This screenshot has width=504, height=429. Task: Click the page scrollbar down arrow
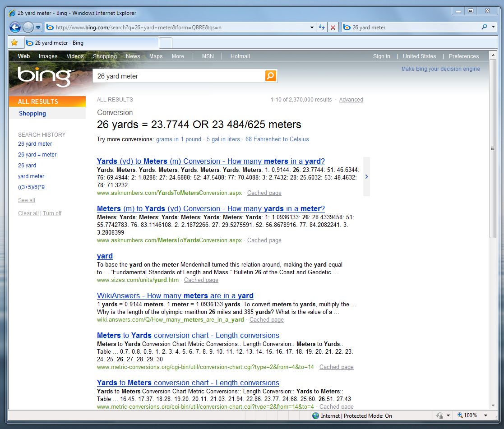click(493, 406)
